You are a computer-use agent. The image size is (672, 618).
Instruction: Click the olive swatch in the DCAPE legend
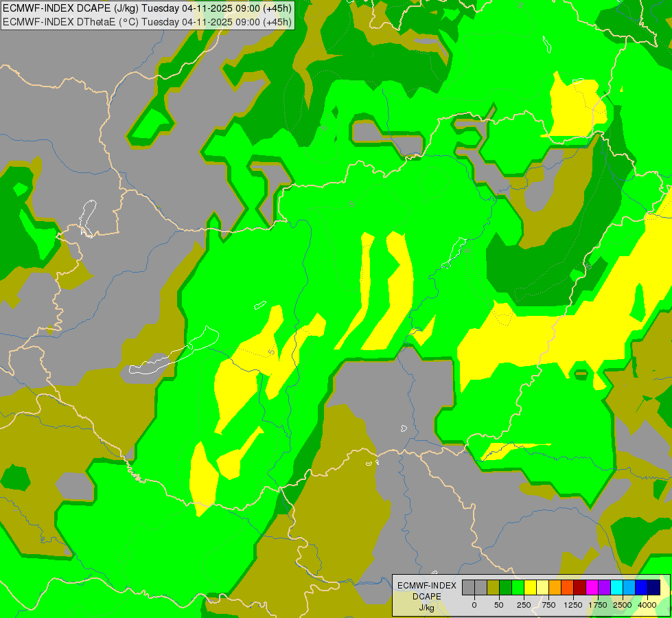coord(493,587)
